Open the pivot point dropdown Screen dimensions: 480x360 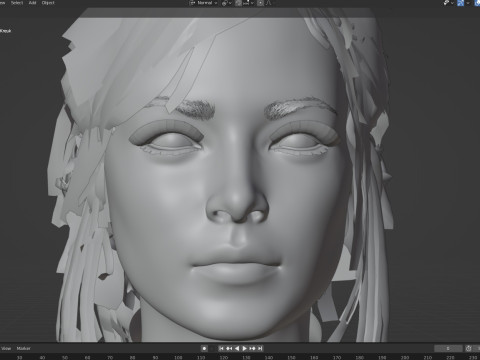[227, 3]
